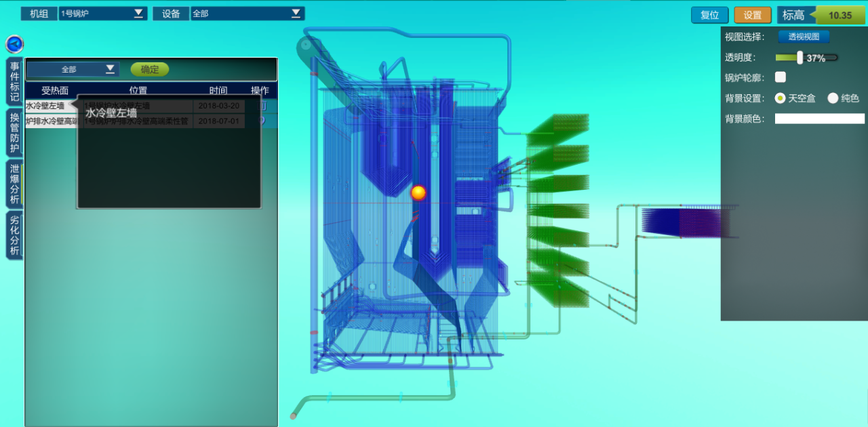
Task: Click the orange 设置 button
Action: point(752,15)
